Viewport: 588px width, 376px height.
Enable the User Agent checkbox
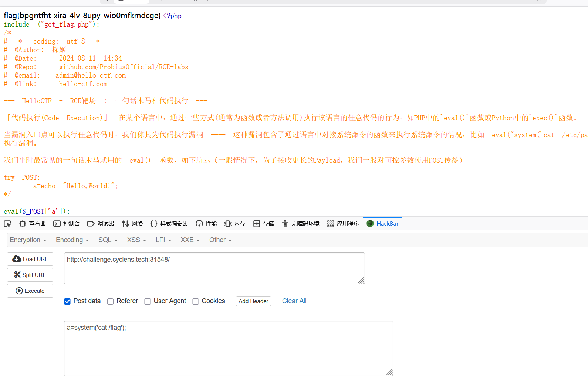(148, 301)
